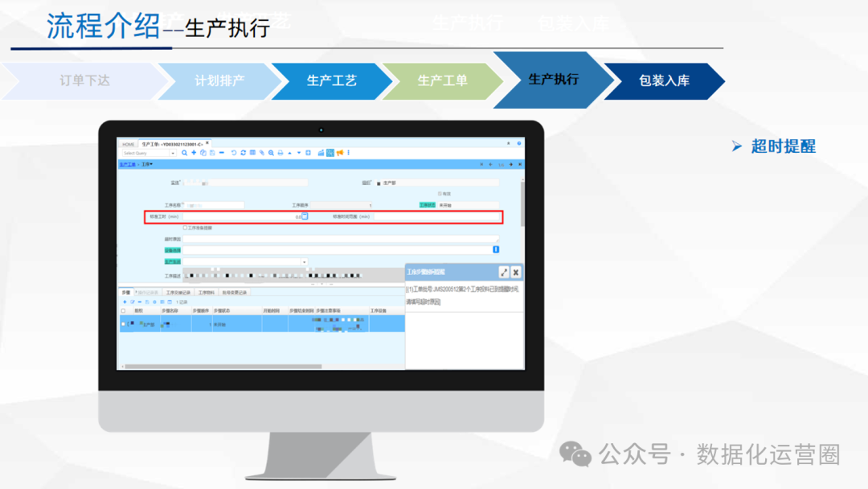Click calculator icon beside 标准工时 field
868x489 pixels.
(305, 216)
